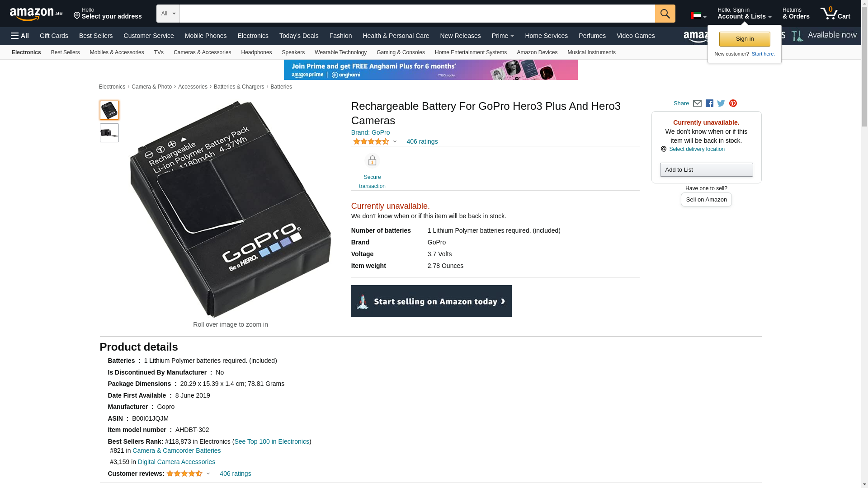Open the country flag language dropdown
The image size is (868, 488).
click(698, 16)
